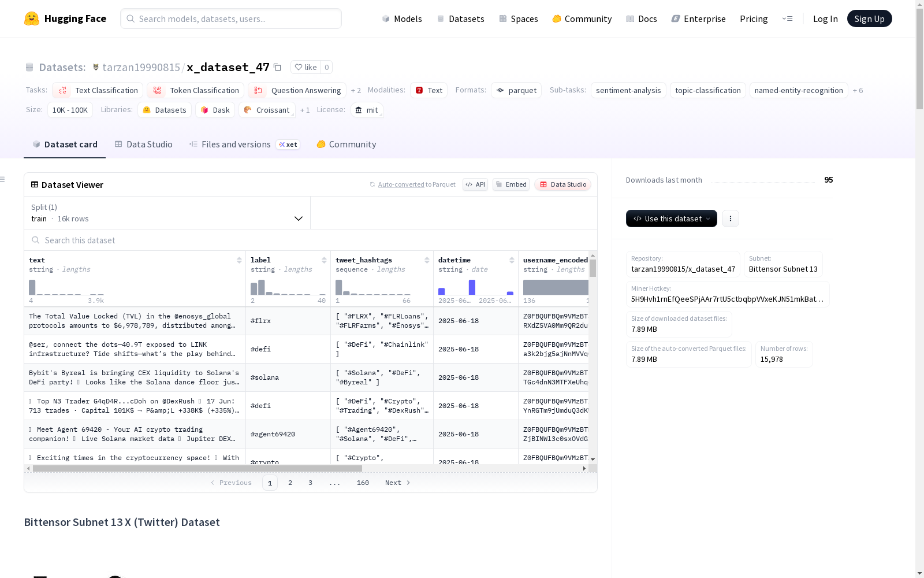Image resolution: width=924 pixels, height=578 pixels.
Task: Click the Token Classification task tag
Action: 196,90
